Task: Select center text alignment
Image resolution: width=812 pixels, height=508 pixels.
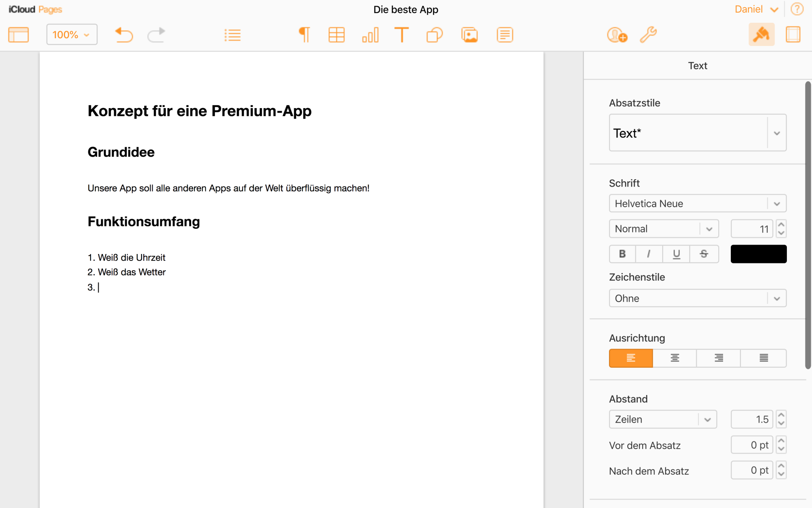Action: point(675,358)
